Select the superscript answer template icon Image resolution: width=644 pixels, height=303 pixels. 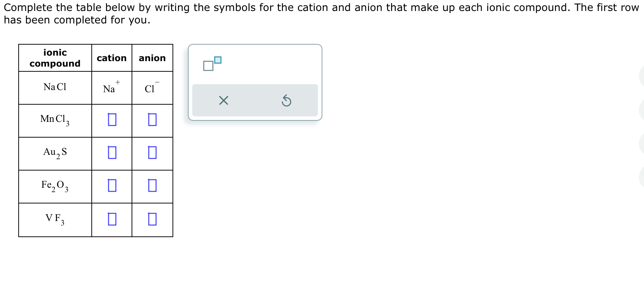pos(212,64)
